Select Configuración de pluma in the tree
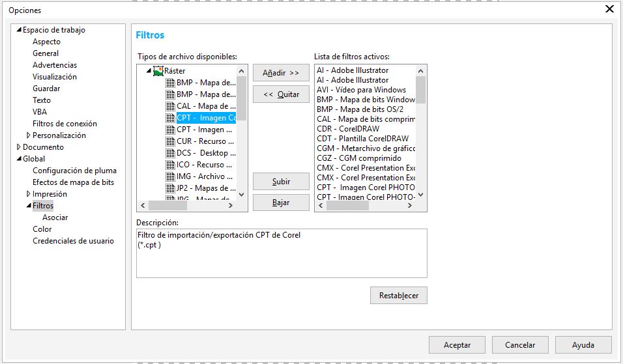 click(x=74, y=171)
